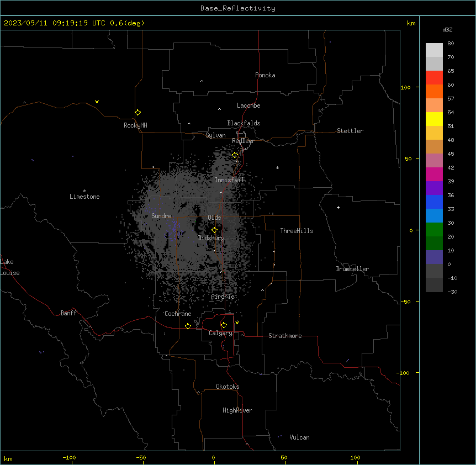Click the Stettler city label
Viewport: 476px width, 465px height.
point(350,131)
